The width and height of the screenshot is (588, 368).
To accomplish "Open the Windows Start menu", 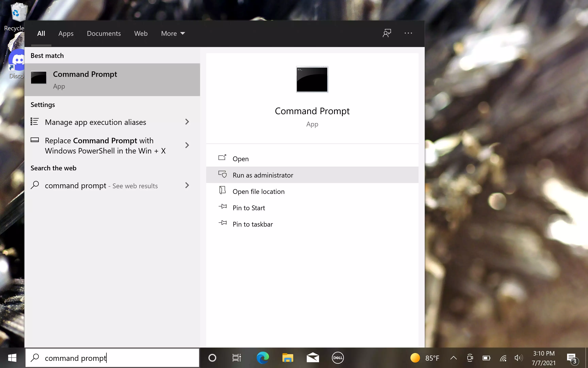I will (12, 358).
